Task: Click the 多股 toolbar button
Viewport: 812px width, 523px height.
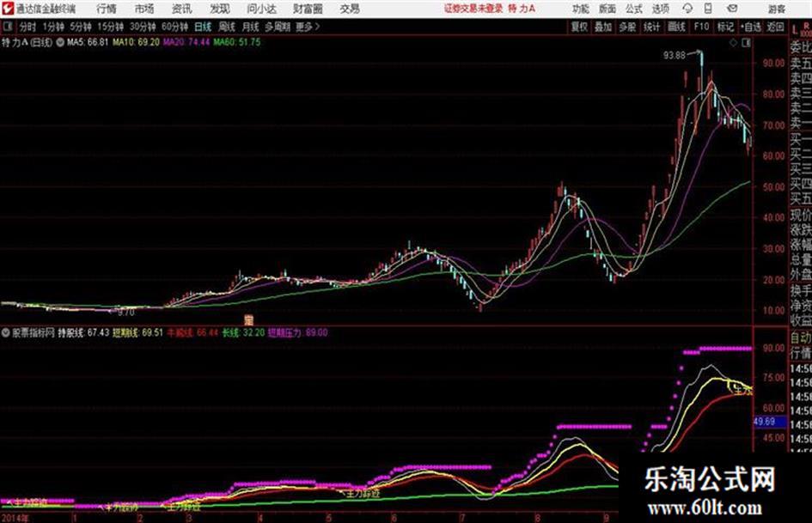Action: pyautogui.click(x=627, y=27)
